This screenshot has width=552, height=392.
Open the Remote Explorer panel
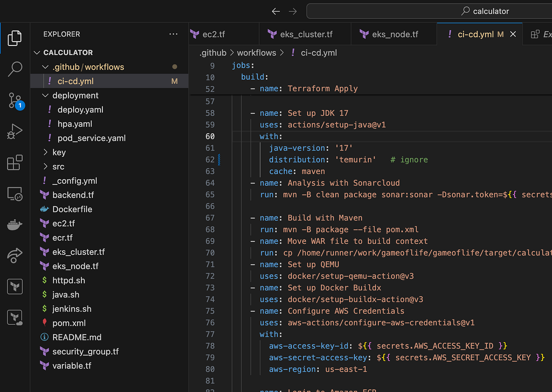[15, 194]
